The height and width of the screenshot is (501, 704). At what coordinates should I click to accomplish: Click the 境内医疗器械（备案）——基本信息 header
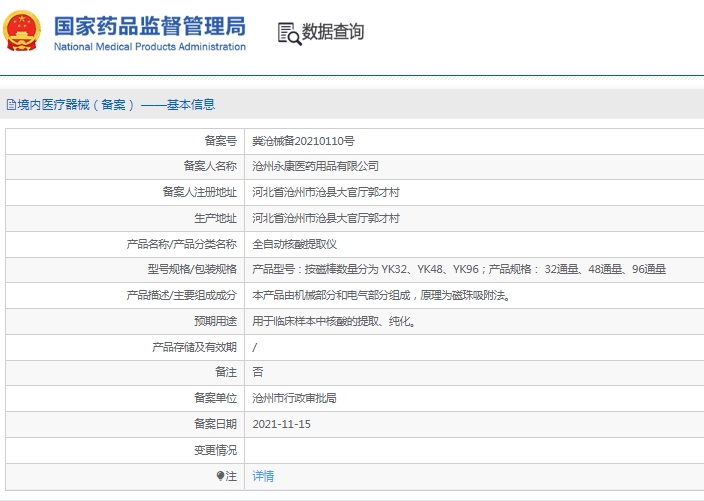116,105
